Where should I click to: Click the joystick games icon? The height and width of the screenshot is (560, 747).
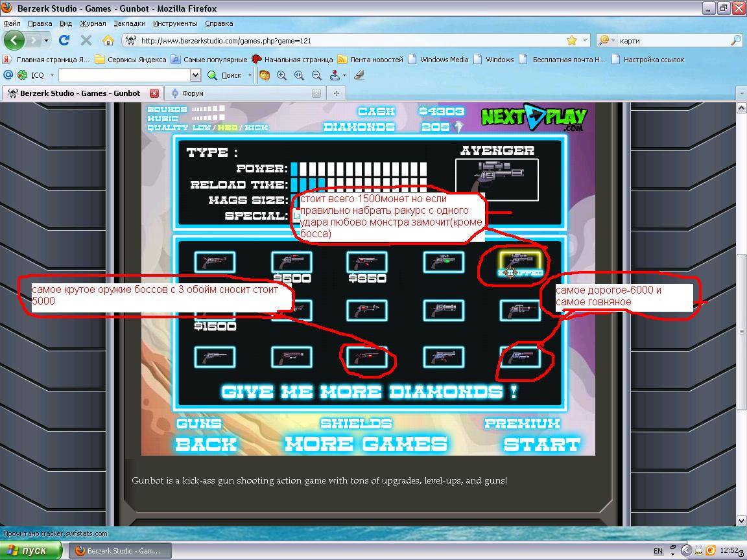[x=335, y=75]
